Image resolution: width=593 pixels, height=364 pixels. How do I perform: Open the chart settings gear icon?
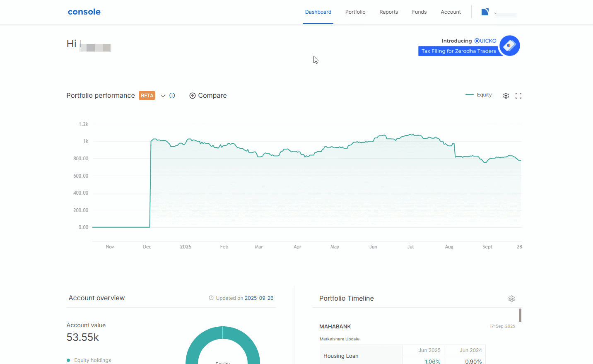pos(506,96)
